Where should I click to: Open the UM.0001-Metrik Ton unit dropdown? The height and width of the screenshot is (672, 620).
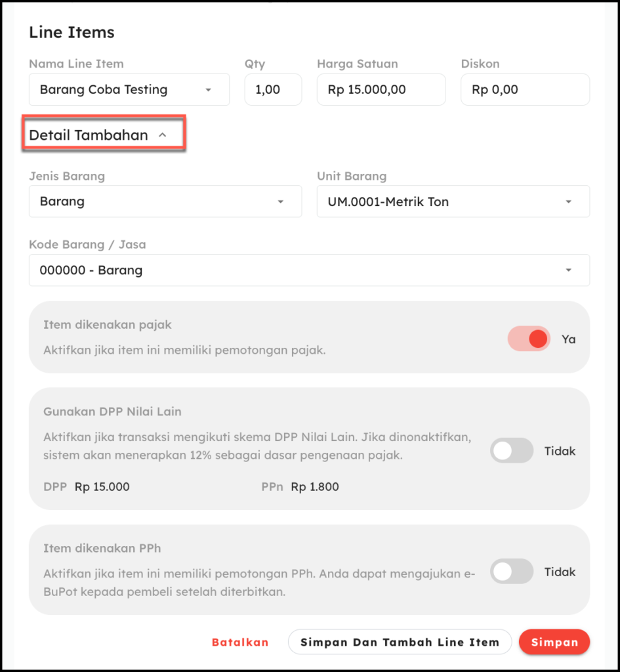click(x=453, y=201)
